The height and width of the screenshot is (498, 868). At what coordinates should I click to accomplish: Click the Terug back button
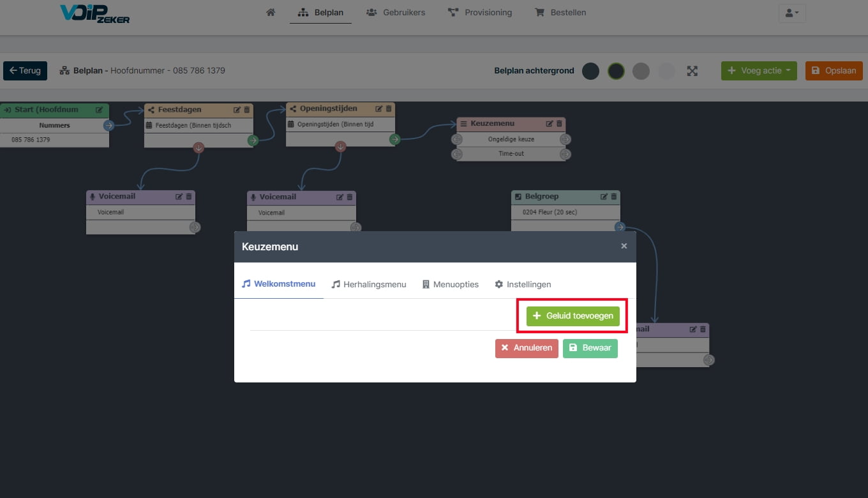tap(25, 70)
